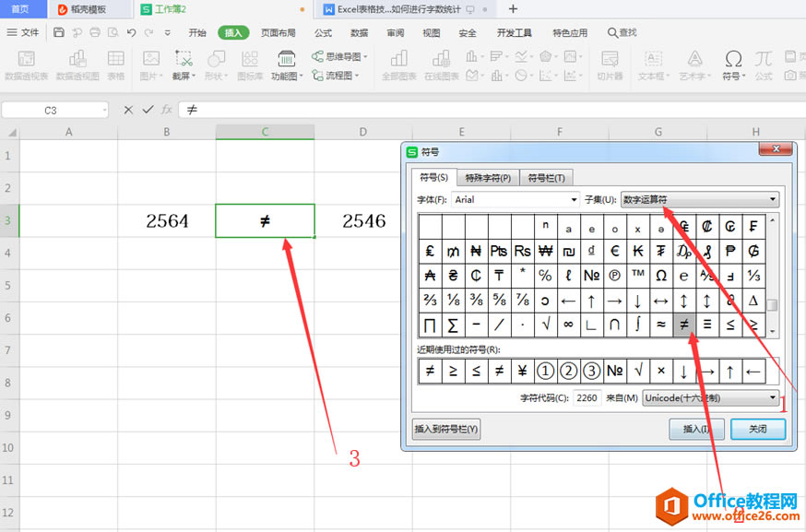Switch to the 审阅 ribbon tab

point(396,32)
